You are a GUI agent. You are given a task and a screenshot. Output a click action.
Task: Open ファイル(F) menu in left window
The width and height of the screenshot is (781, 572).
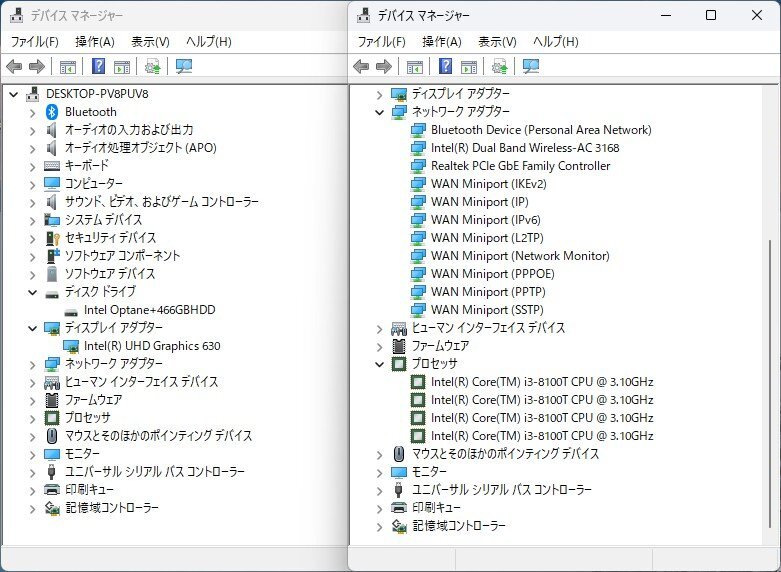coord(34,41)
